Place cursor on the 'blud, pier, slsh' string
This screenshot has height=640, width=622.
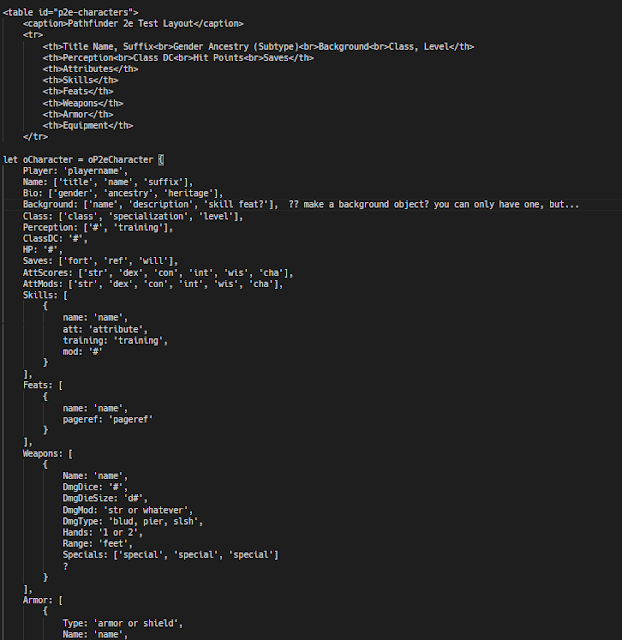pos(151,521)
